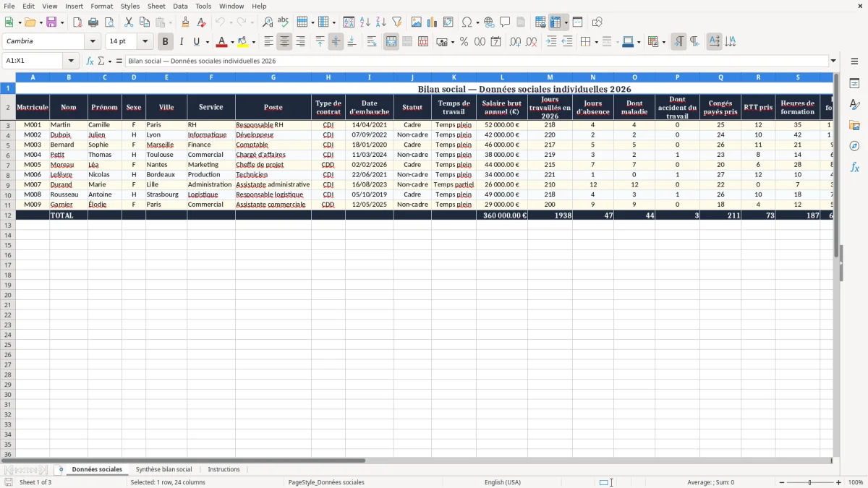Screen dimensions: 868x488
Task: Toggle Italic formatting
Action: tap(182, 42)
